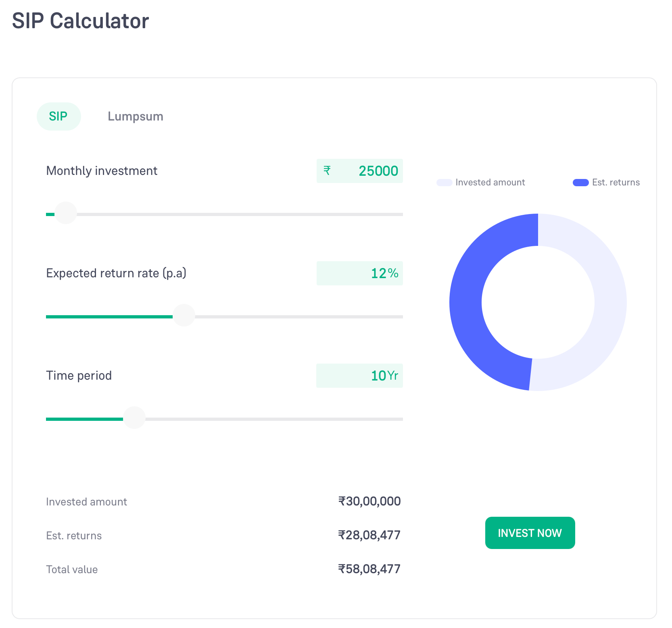Click the rupee symbol in Monthly investment
The image size is (672, 628).
pos(327,171)
